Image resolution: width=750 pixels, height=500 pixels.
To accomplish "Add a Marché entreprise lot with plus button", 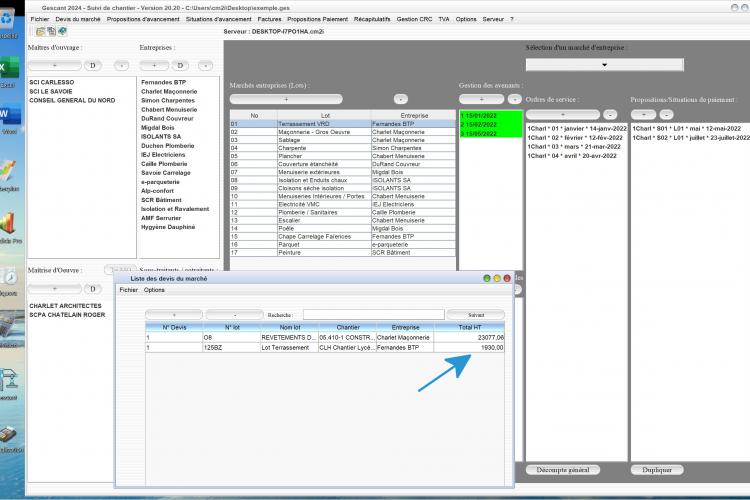I will coord(286,99).
